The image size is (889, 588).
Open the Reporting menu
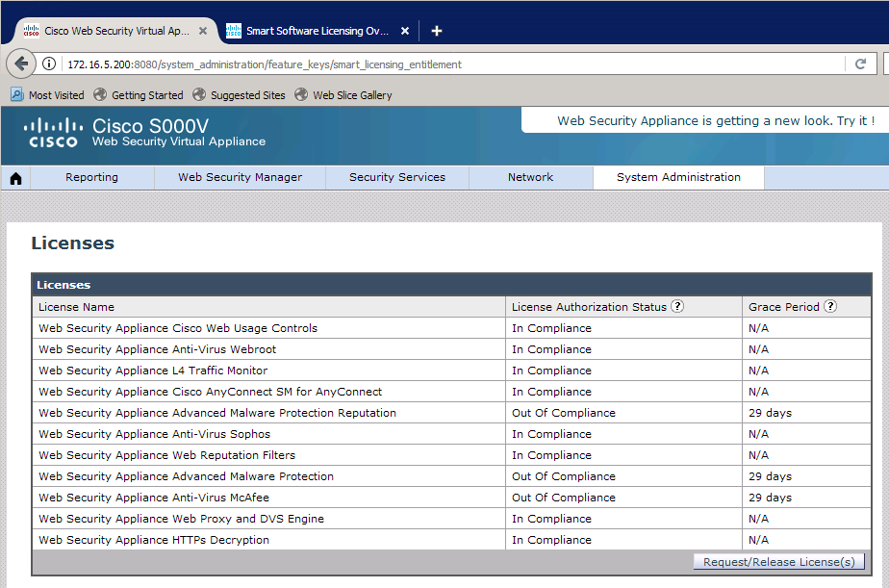click(91, 177)
